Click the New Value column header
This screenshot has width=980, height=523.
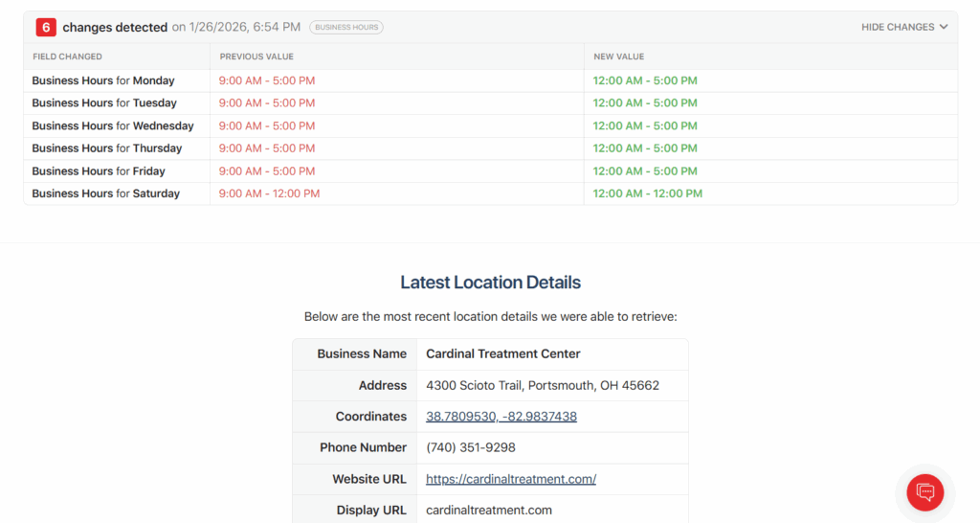tap(618, 57)
